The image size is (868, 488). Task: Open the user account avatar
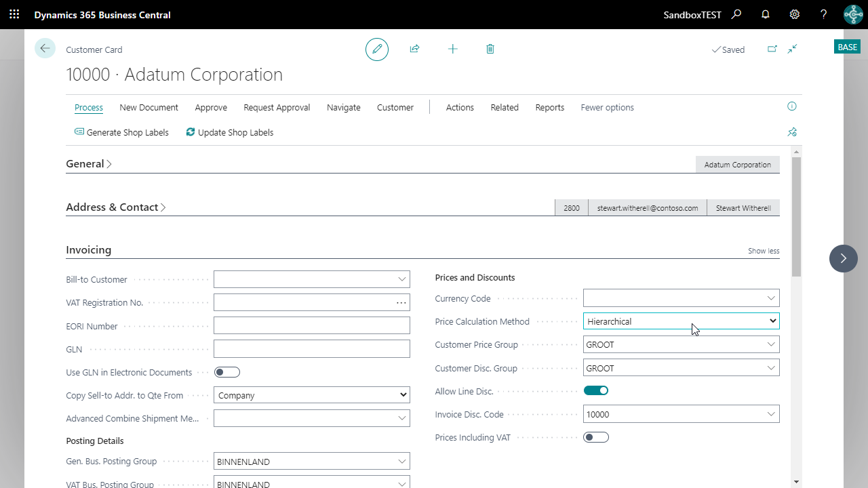[853, 14]
